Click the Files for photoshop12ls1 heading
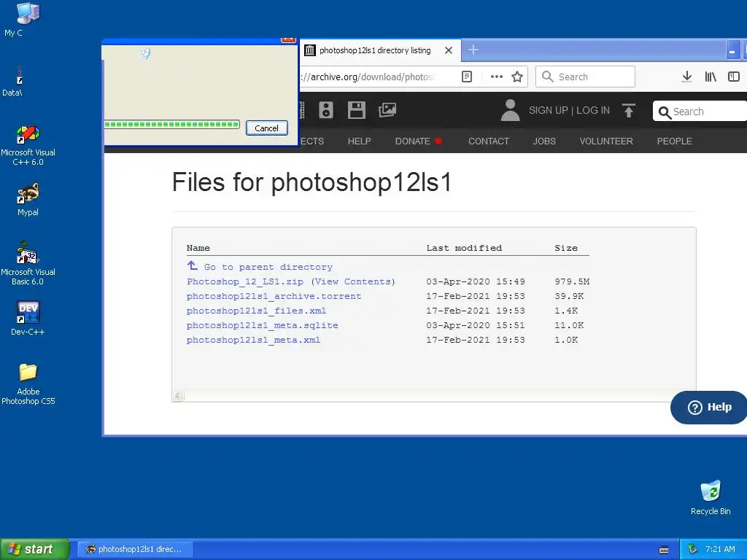 tap(311, 182)
